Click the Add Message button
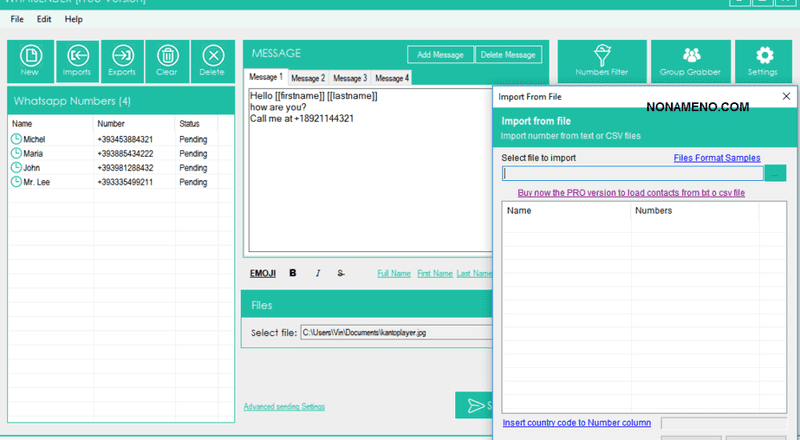800x440 pixels. (x=439, y=54)
